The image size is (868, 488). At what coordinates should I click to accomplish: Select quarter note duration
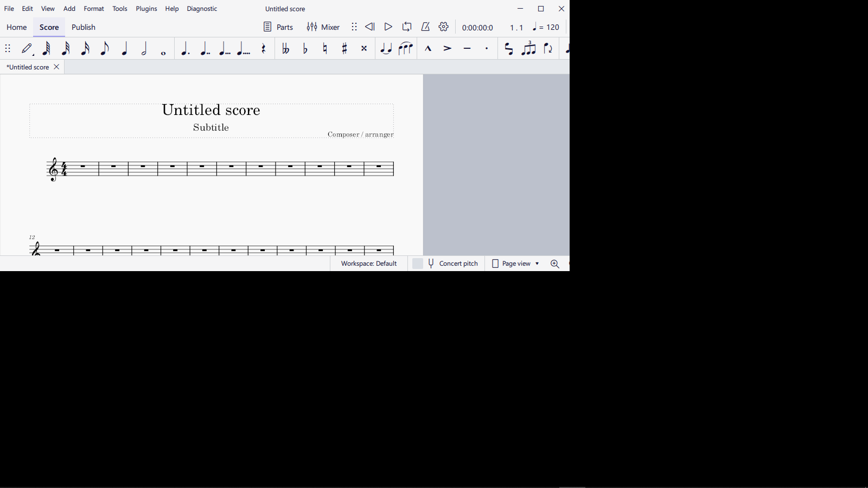point(125,49)
